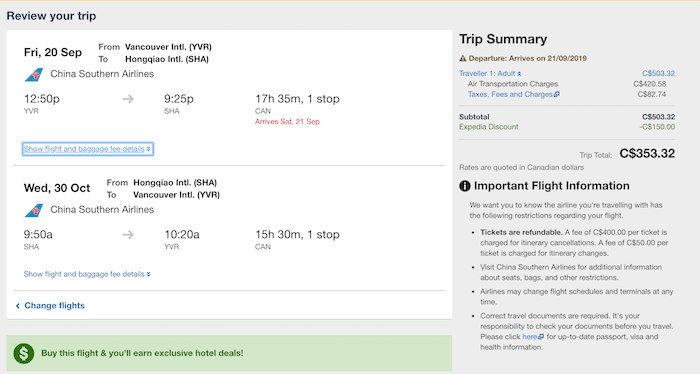This screenshot has height=374, width=700.
Task: Collapse the Traveller 1: Adult breakdown
Action: pos(490,74)
